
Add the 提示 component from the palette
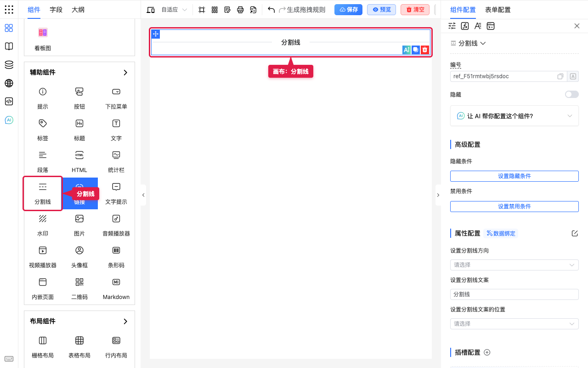[43, 98]
